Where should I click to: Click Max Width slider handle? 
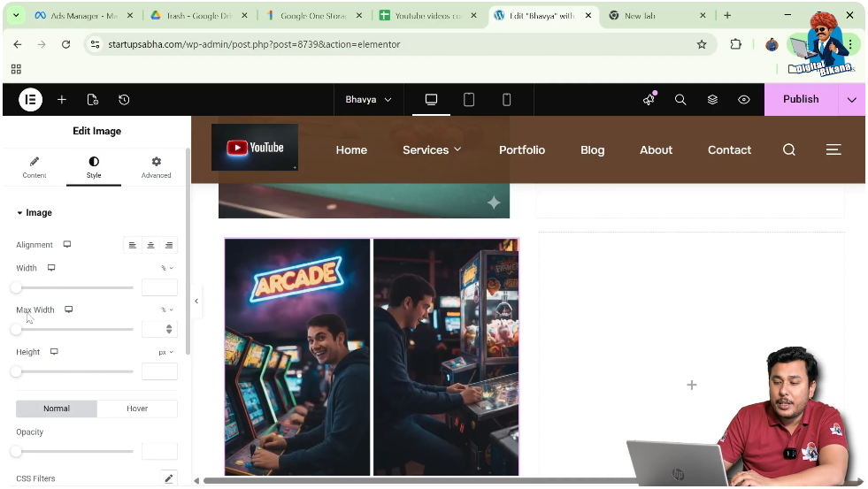(16, 330)
